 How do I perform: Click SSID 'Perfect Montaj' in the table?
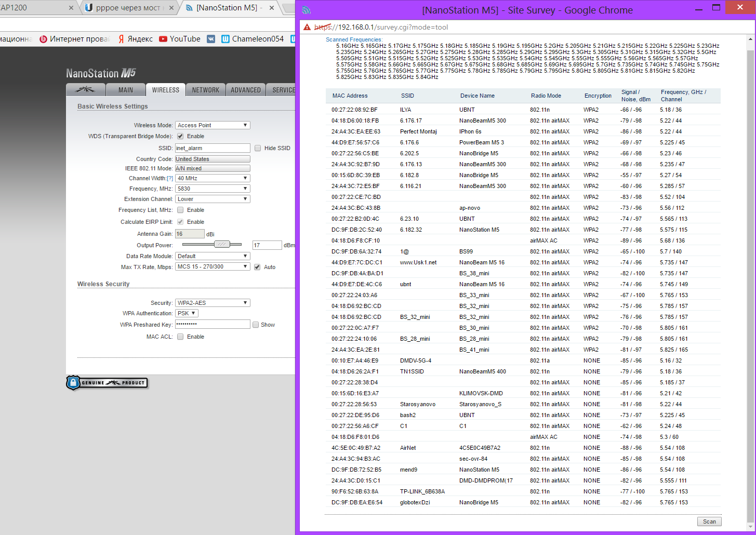(418, 131)
